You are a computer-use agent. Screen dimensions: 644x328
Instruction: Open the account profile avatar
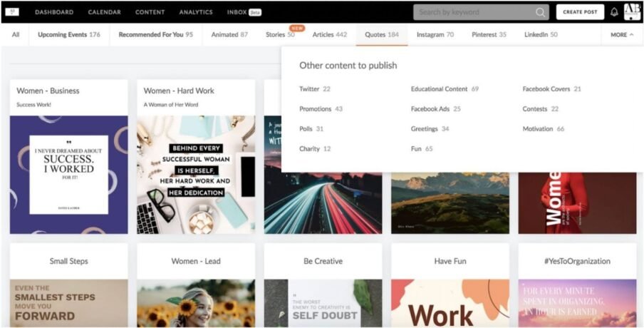click(x=632, y=12)
